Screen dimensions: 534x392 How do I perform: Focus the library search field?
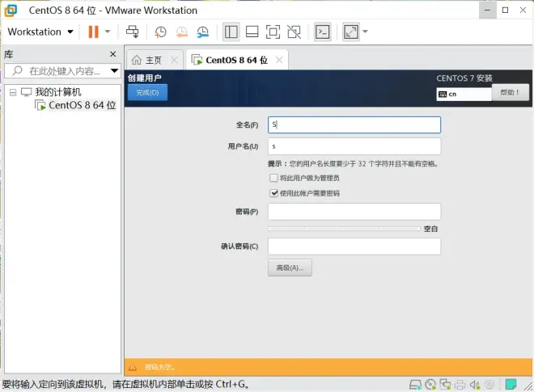pos(63,71)
